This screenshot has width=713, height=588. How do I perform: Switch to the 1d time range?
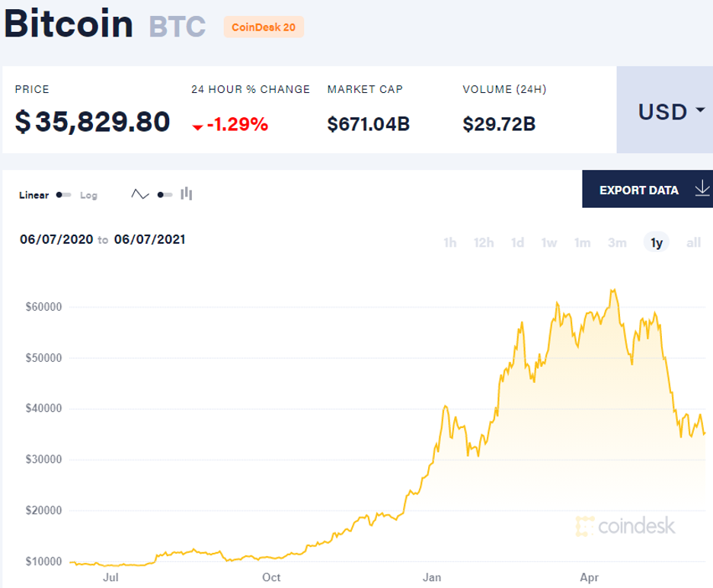518,243
